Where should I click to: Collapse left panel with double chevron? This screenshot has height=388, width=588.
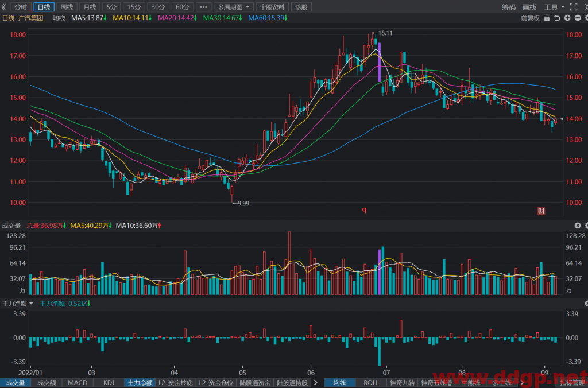click(x=4, y=7)
